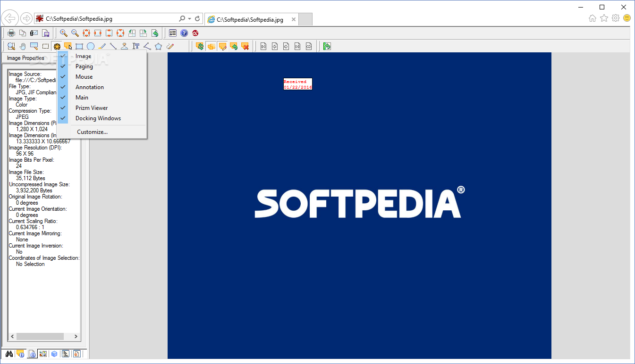Click the Zoom Out magnifier icon

[x=75, y=33]
